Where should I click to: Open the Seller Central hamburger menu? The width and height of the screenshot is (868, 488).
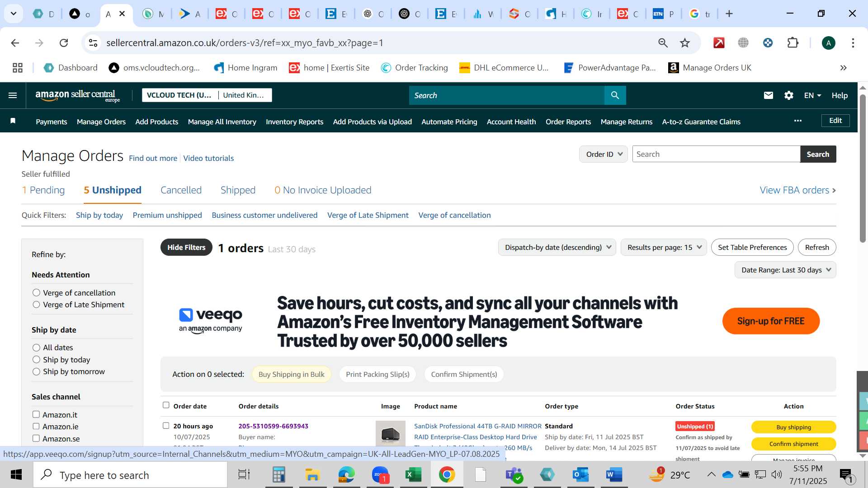[13, 95]
